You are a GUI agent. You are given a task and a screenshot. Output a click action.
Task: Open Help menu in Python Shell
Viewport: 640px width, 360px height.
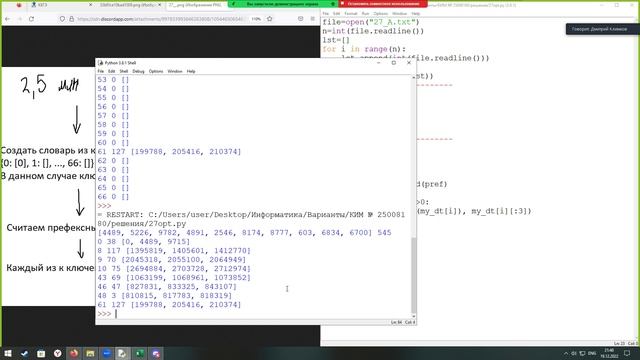click(x=191, y=71)
